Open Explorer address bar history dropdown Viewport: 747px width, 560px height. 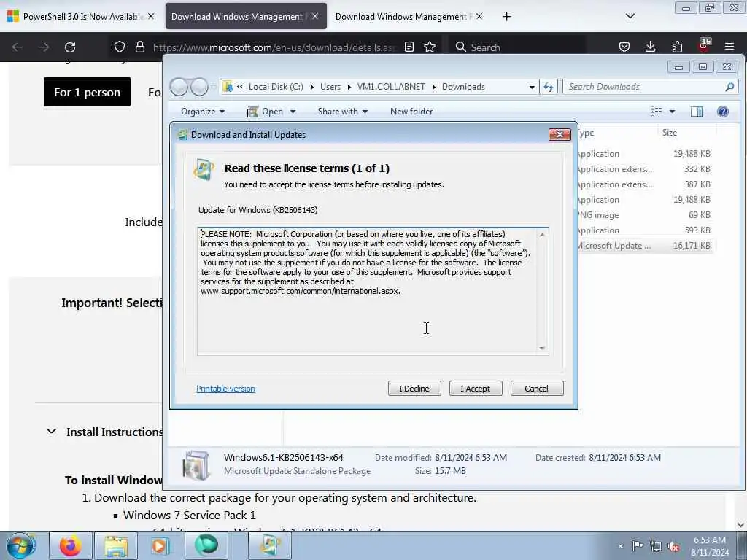coord(532,87)
